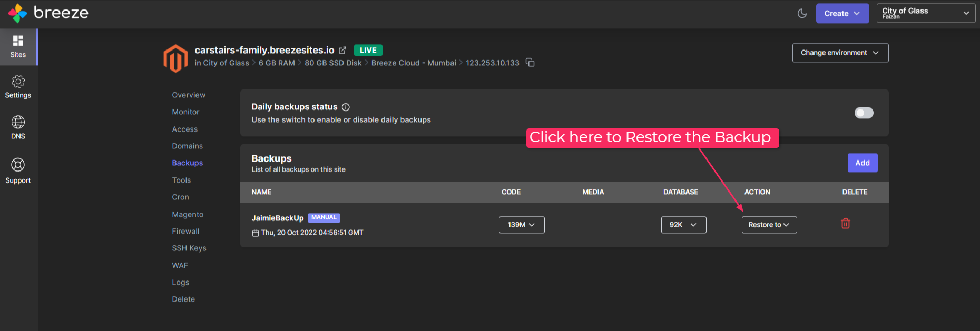Open site URL external link icon
This screenshot has height=331, width=980.
pyautogui.click(x=342, y=50)
